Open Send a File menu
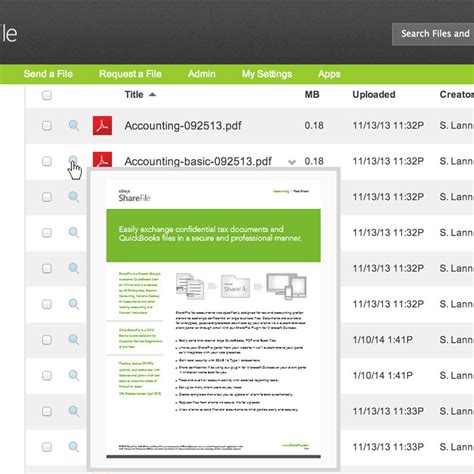 coord(48,74)
